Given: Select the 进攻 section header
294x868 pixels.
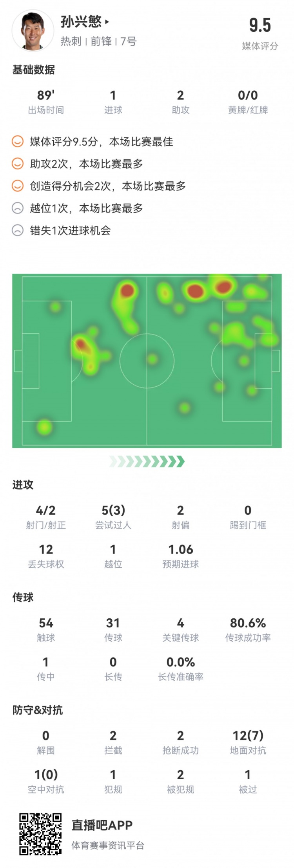Looking at the screenshot, I should point(23,485).
